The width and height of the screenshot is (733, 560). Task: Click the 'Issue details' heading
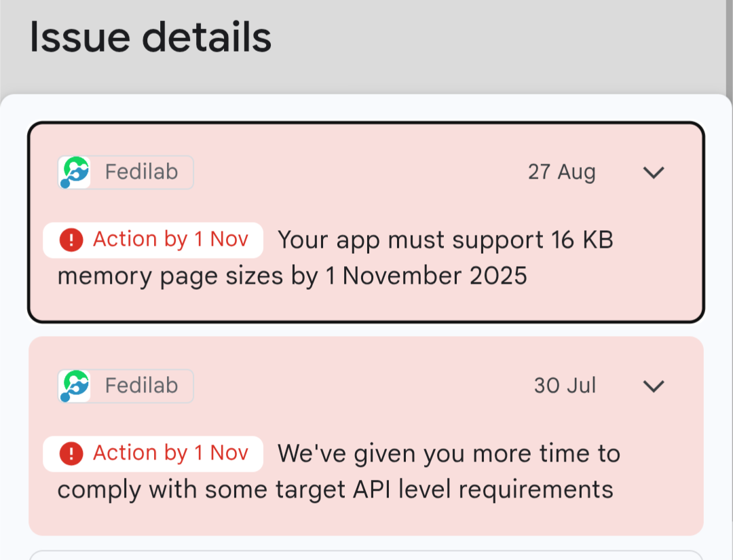pyautogui.click(x=151, y=38)
